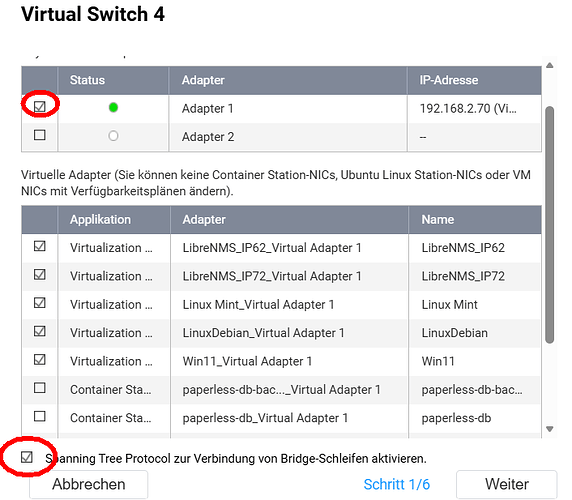Click the scroll up arrow

pyautogui.click(x=550, y=66)
